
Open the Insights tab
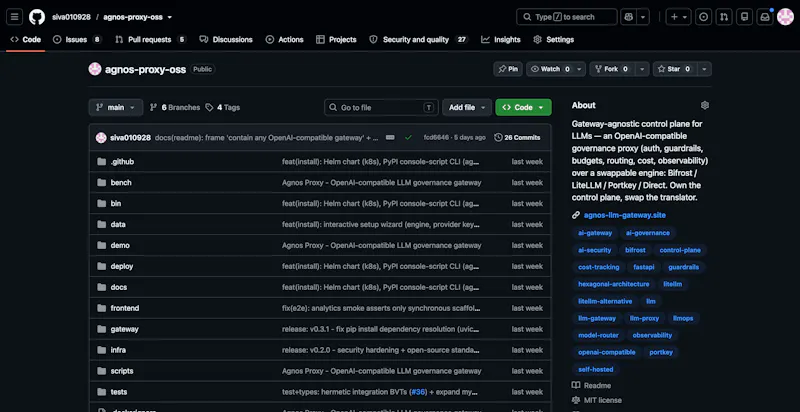coord(501,39)
